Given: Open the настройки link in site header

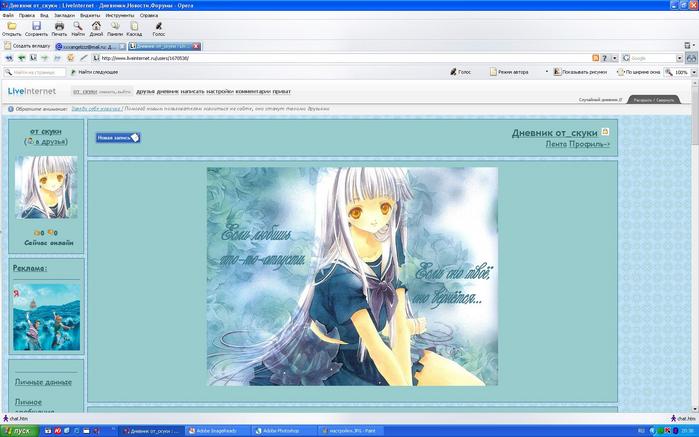Looking at the screenshot, I should [x=220, y=91].
